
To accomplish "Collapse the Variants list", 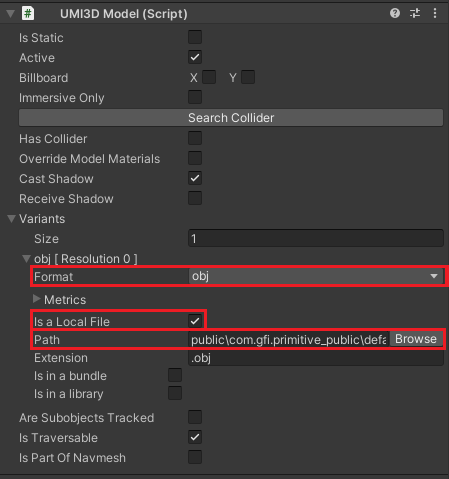I will point(11,219).
